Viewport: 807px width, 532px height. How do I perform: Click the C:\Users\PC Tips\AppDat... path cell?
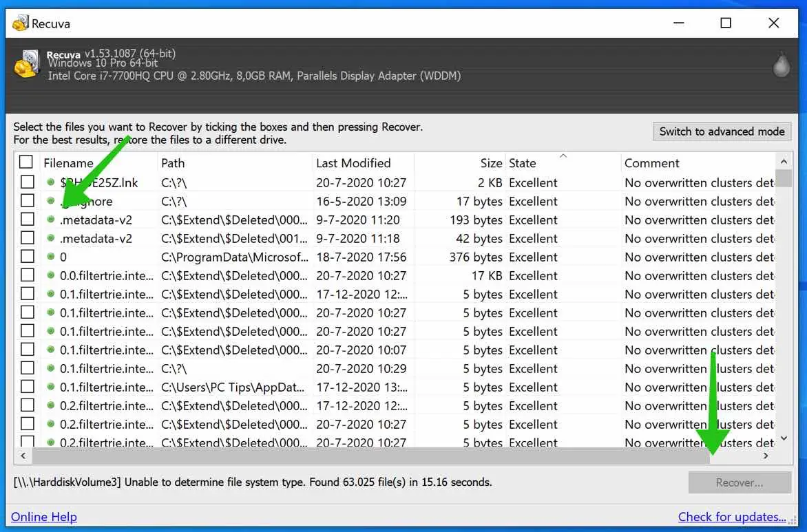coord(233,387)
